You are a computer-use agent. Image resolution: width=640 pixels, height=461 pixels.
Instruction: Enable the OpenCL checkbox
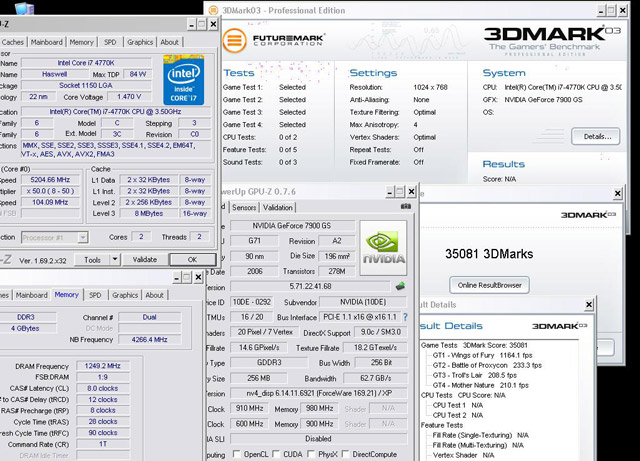coord(236,454)
